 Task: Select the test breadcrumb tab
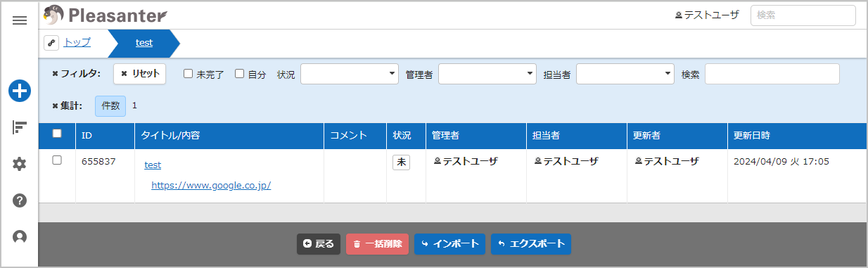tap(144, 43)
